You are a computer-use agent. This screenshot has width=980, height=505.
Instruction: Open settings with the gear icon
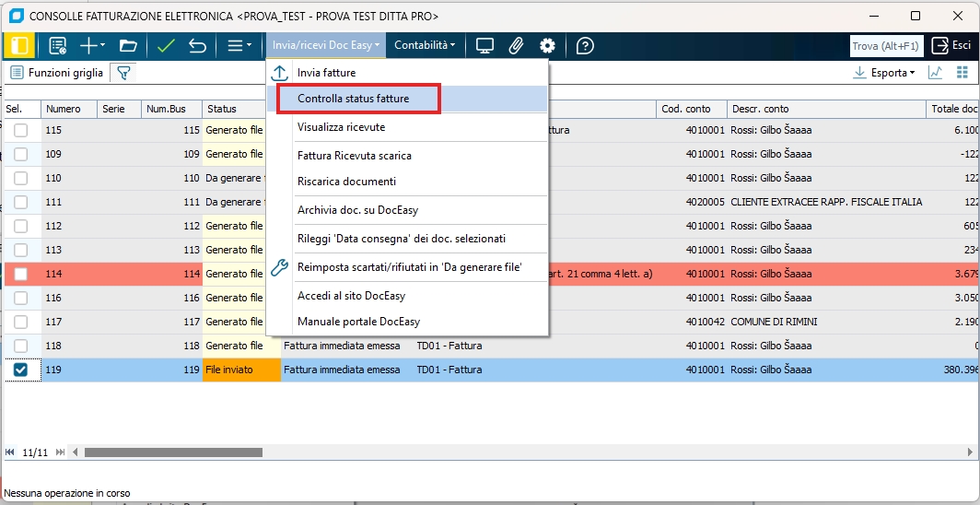tap(547, 45)
